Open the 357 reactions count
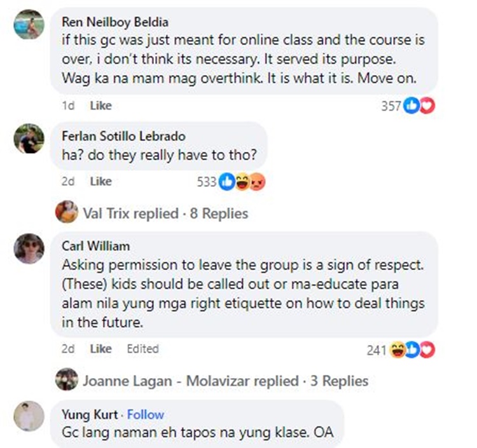The width and height of the screenshot is (477, 448). (x=391, y=106)
